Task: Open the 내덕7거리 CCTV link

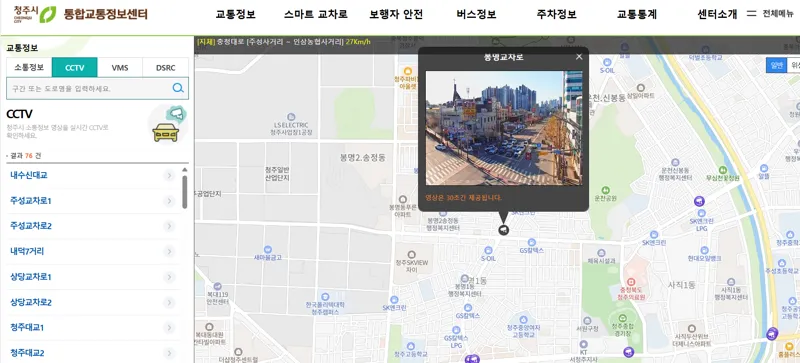Action: point(27,251)
